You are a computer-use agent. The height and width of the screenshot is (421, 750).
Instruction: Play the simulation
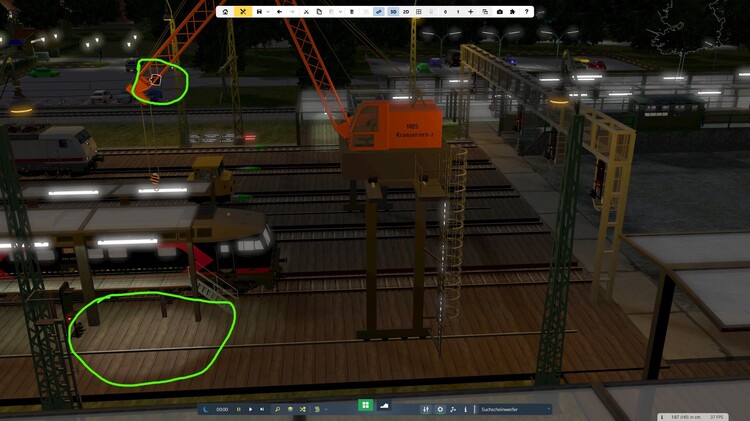250,409
